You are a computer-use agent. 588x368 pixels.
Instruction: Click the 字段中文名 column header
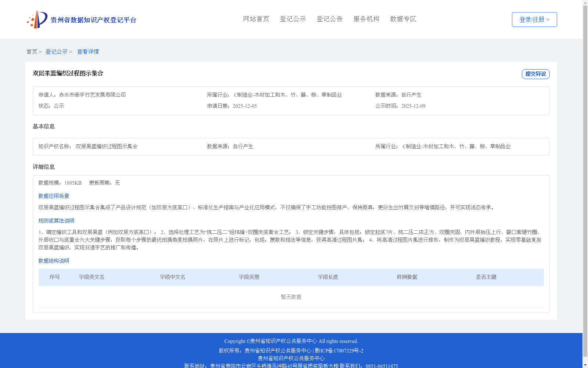pos(173,277)
